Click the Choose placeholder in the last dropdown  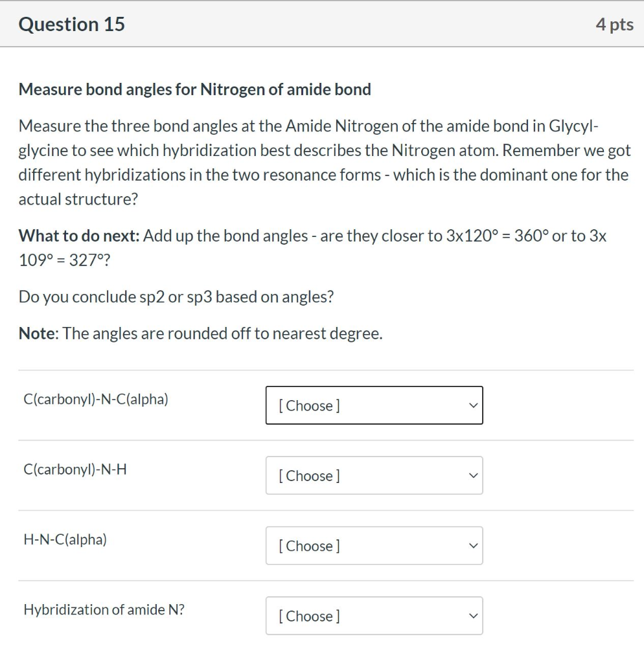point(308,616)
